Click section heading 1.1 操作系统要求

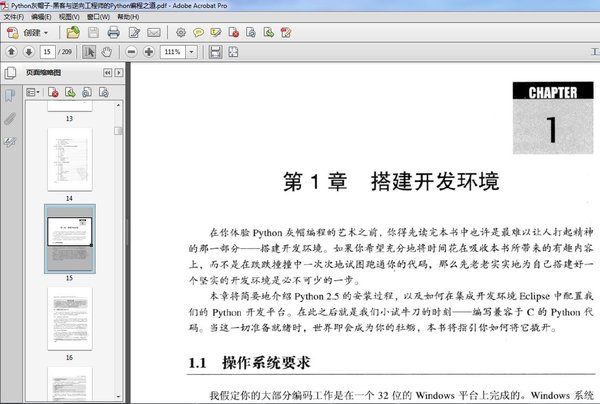coord(249,363)
